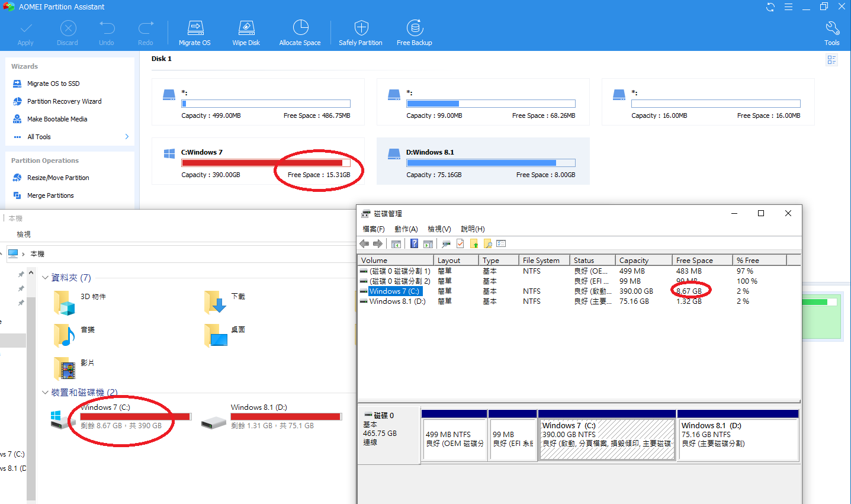
Task: Open the Tools wrench icon
Action: (x=832, y=34)
